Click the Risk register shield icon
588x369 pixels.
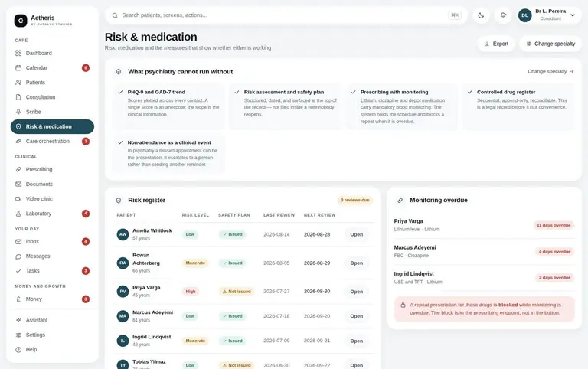pyautogui.click(x=119, y=201)
